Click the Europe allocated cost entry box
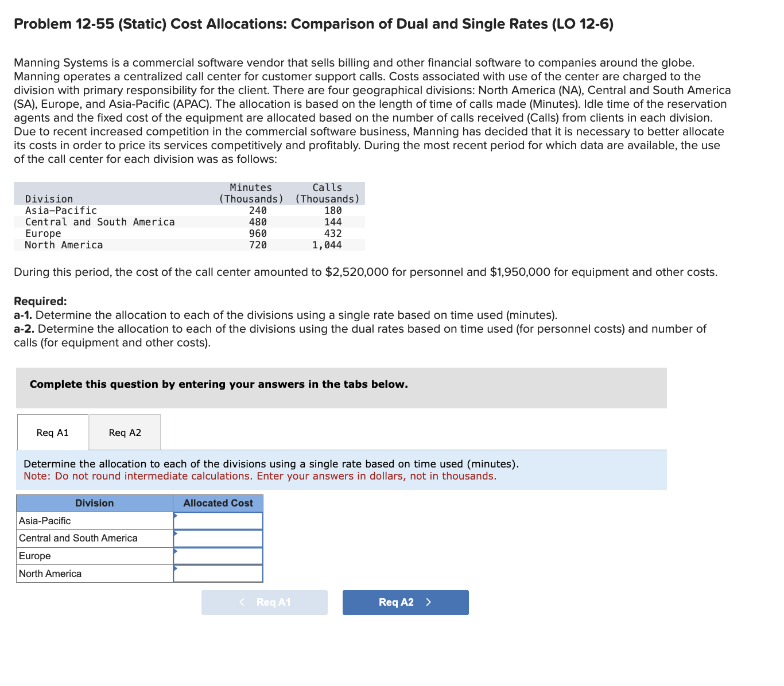The height and width of the screenshot is (686, 784). click(x=221, y=555)
